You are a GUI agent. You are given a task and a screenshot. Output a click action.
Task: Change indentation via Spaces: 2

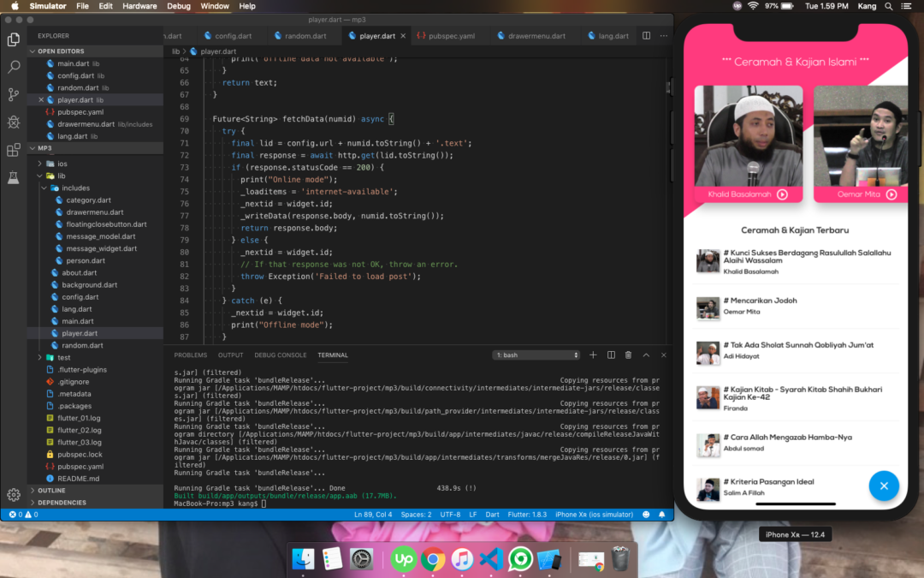[x=416, y=515]
